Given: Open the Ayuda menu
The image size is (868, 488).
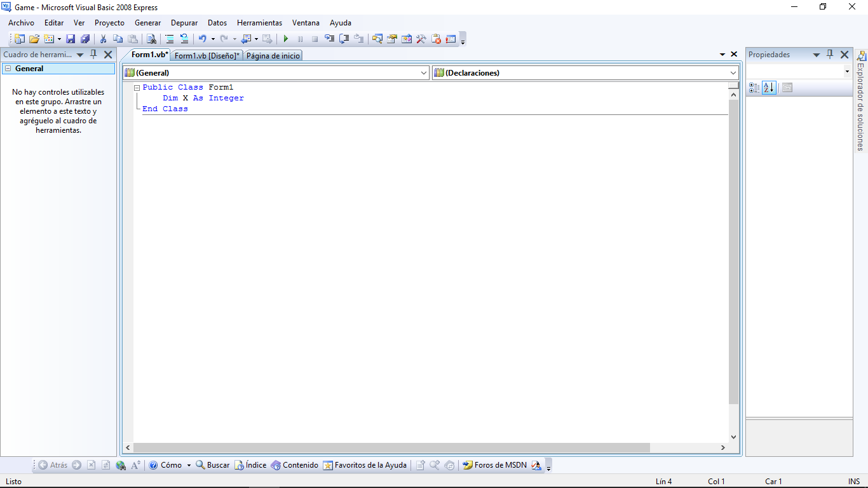Looking at the screenshot, I should tap(341, 22).
